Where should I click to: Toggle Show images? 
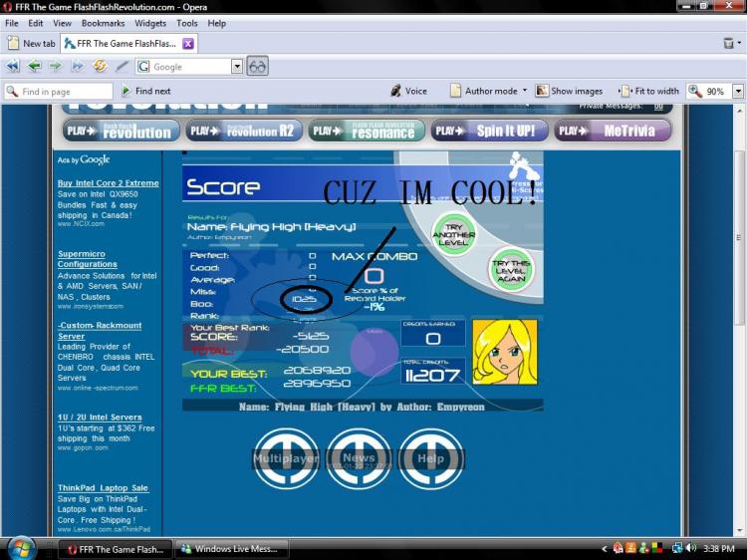click(570, 91)
